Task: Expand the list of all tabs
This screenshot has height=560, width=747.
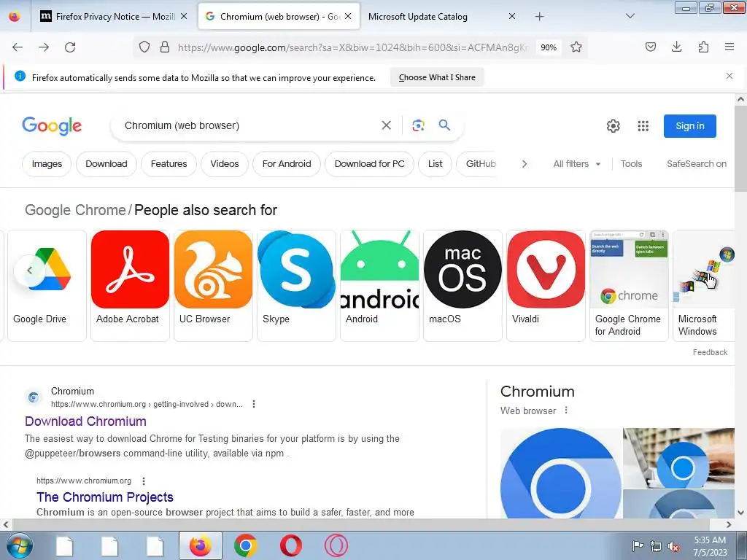Action: point(630,16)
